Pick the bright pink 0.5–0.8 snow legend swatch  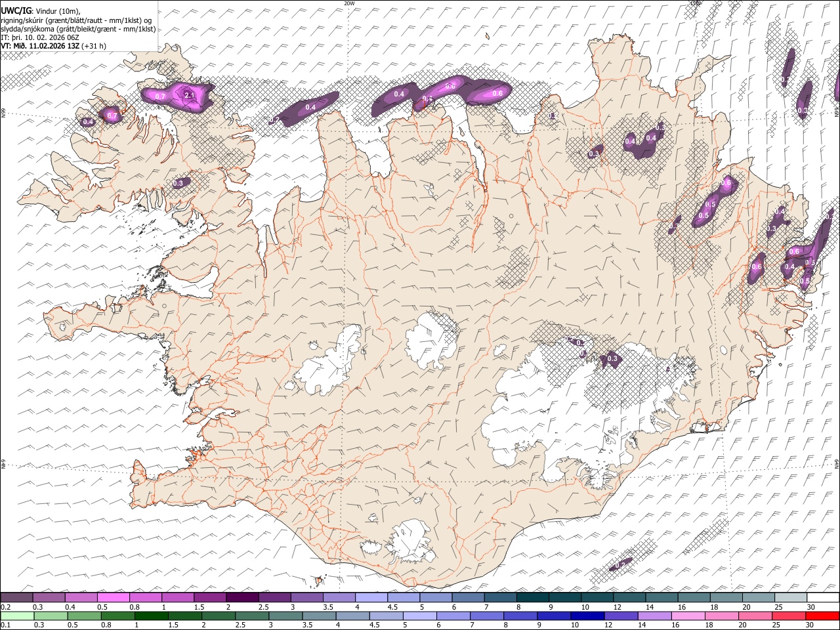pos(114,598)
